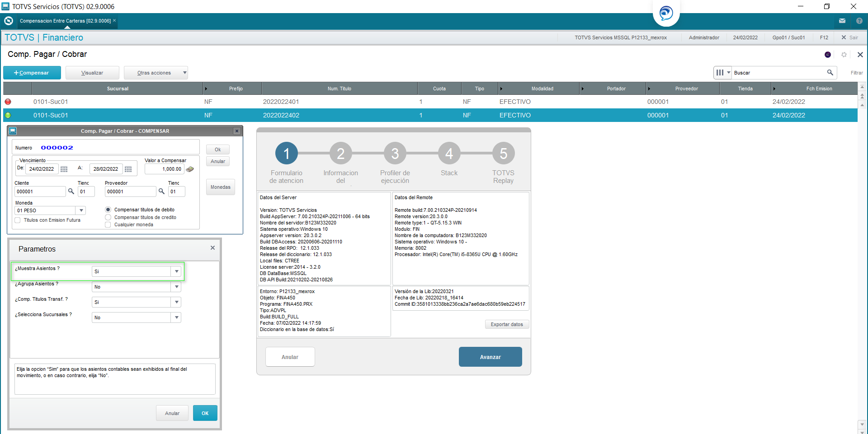Go to step 3 Profiler de ejecucion
The height and width of the screenshot is (434, 868).
[395, 154]
